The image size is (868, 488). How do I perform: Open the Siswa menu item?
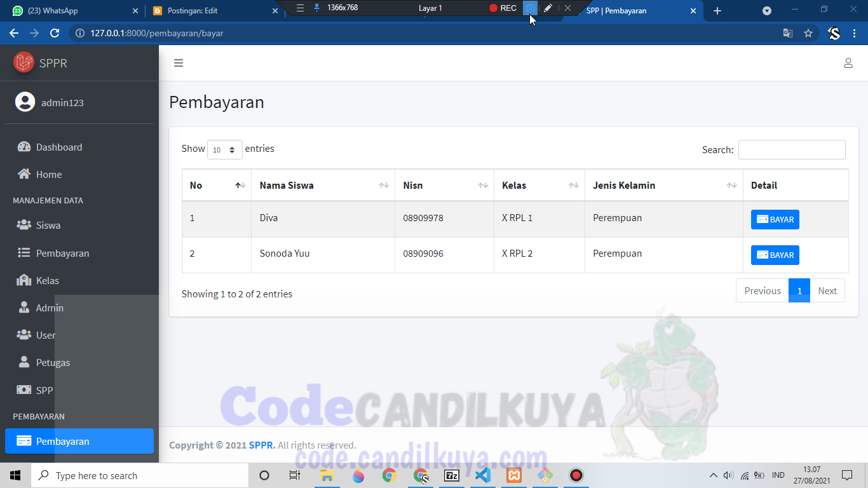coord(79,225)
